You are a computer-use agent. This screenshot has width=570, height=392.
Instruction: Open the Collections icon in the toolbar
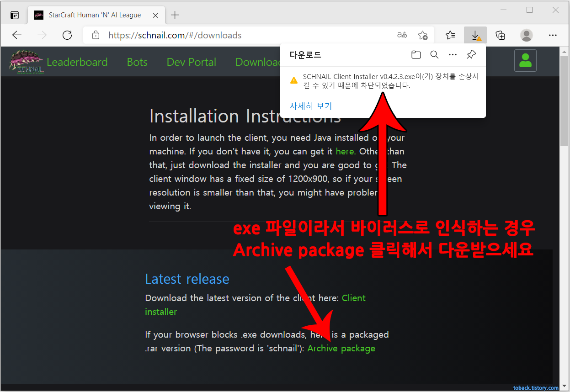[501, 35]
